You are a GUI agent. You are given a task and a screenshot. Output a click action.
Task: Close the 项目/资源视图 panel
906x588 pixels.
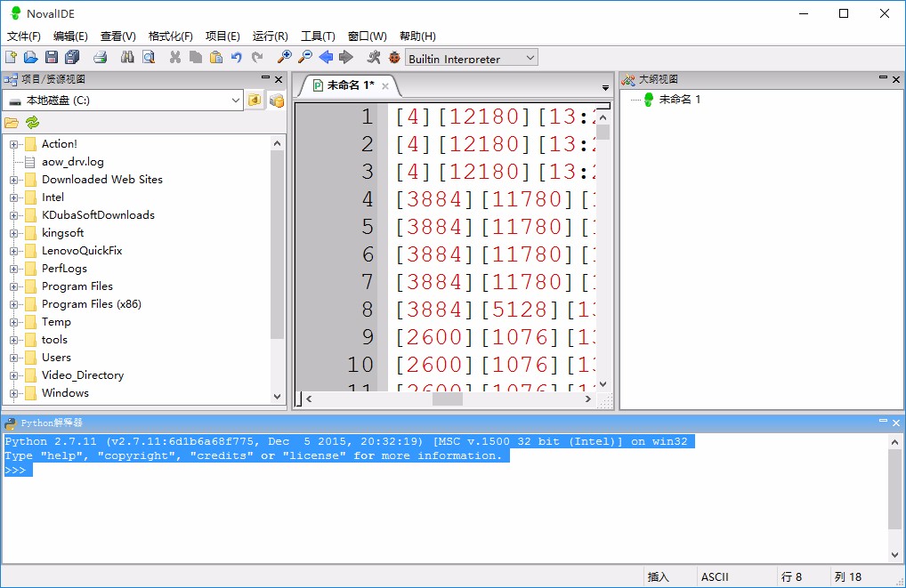click(x=279, y=79)
